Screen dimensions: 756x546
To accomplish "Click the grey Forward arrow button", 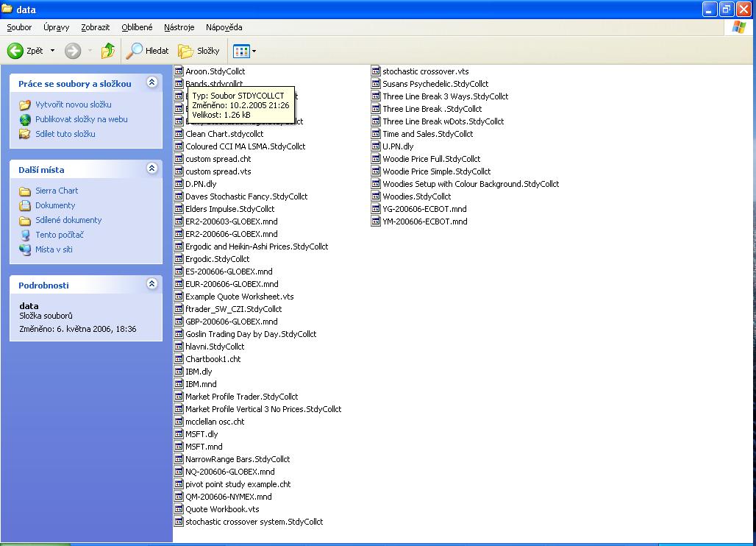I will click(x=73, y=51).
